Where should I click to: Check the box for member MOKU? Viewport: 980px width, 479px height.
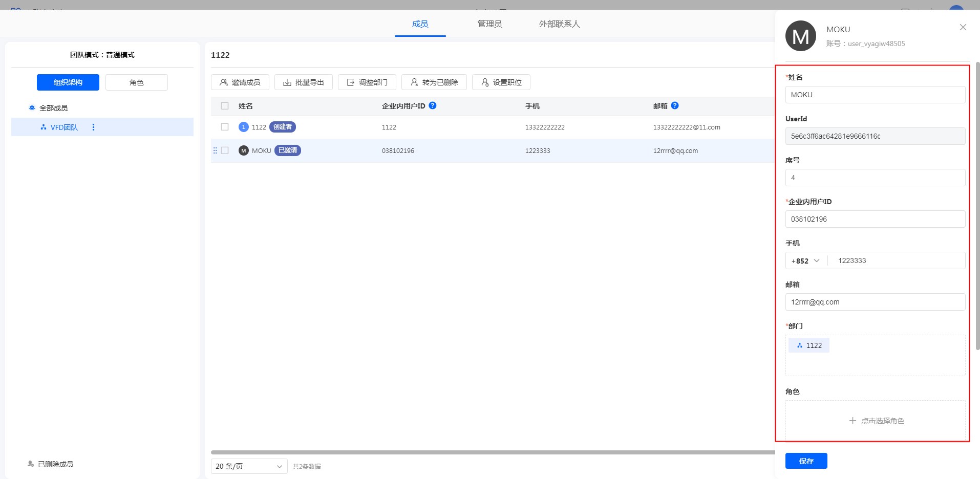(x=225, y=150)
